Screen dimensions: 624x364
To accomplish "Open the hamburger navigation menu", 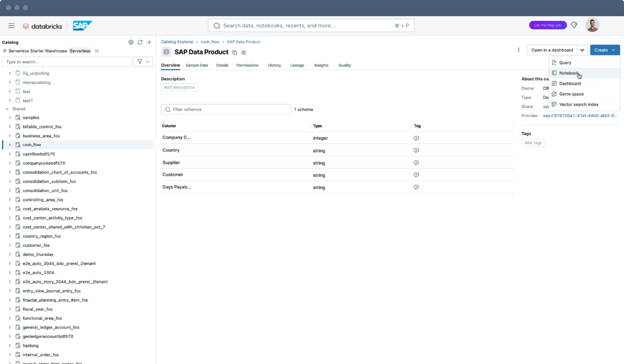I will [x=11, y=25].
